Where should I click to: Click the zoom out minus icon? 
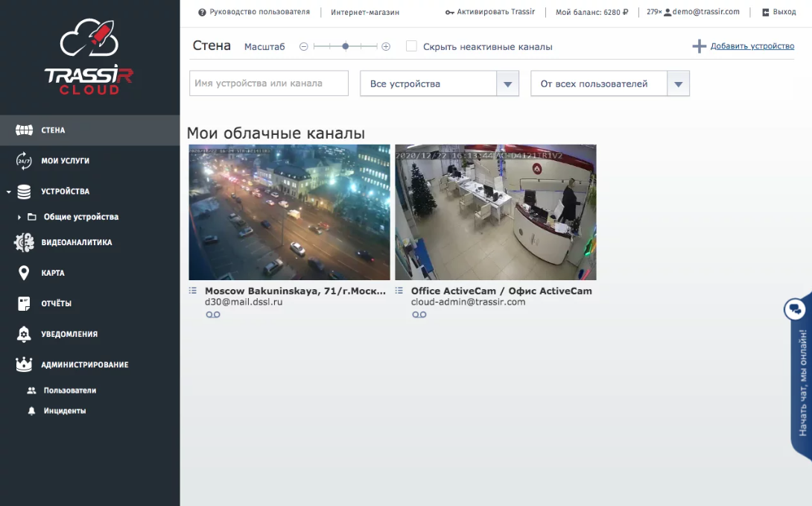point(303,46)
